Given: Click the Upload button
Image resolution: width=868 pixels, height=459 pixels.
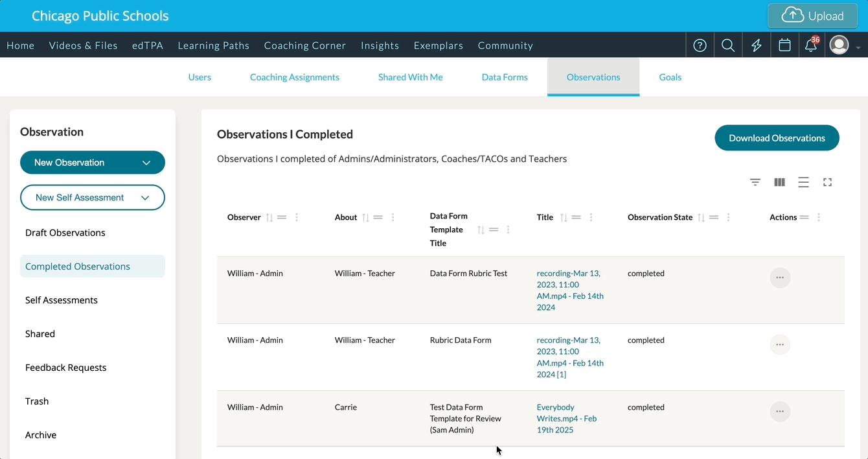Looking at the screenshot, I should (812, 16).
